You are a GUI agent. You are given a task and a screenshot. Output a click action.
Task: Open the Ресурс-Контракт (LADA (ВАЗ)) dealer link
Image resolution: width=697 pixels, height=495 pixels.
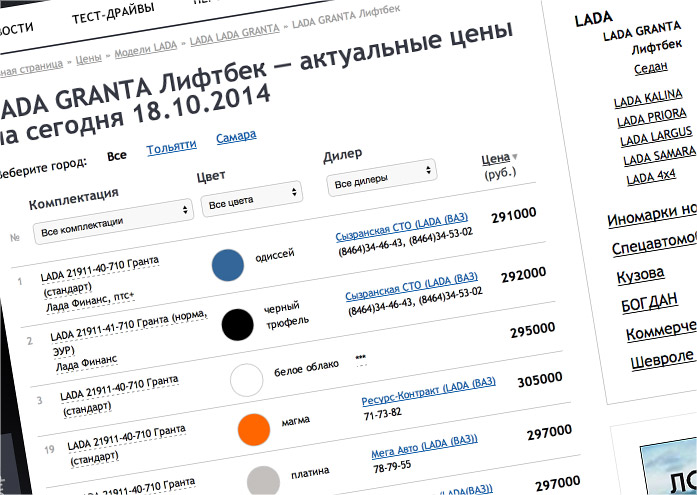pos(429,391)
